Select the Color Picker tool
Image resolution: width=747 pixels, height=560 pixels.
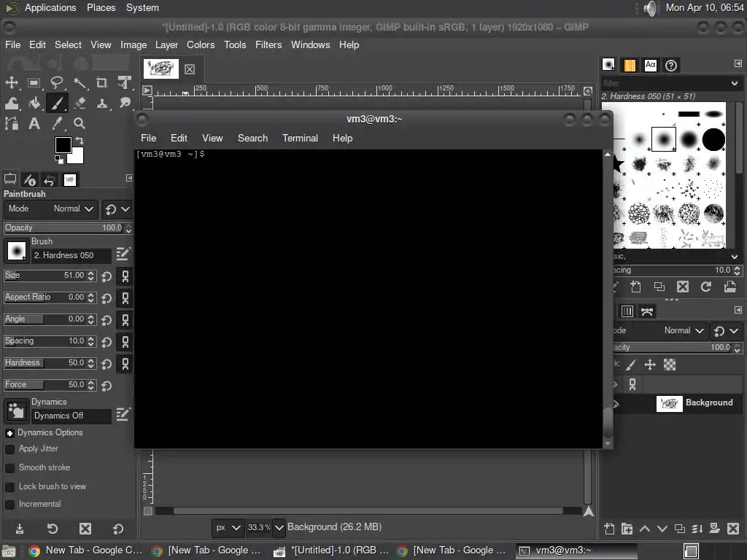pyautogui.click(x=57, y=124)
